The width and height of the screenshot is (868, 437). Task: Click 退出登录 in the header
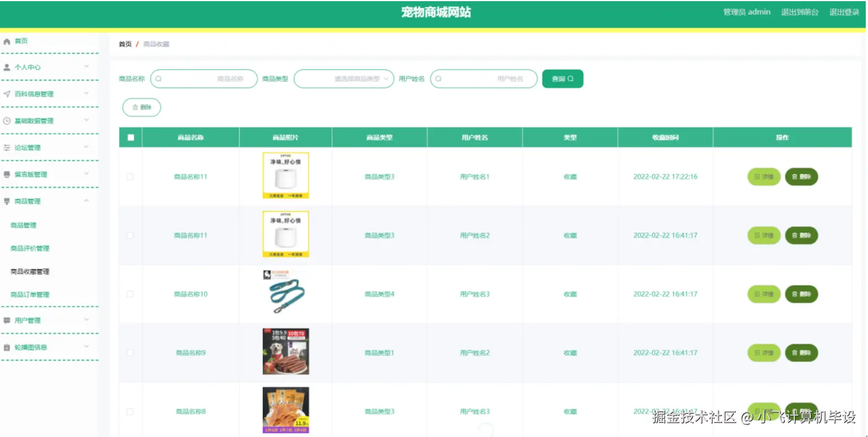coord(844,12)
